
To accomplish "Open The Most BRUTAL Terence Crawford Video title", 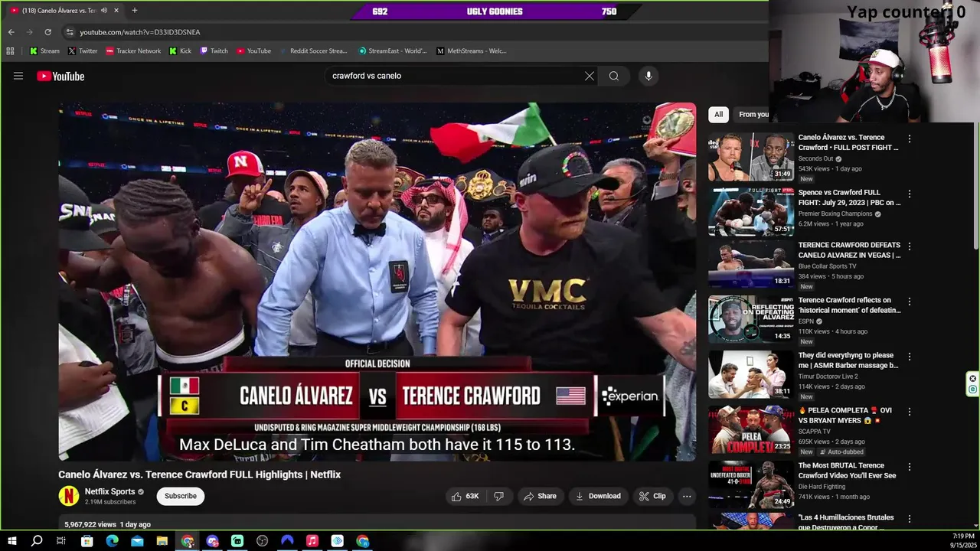I will (x=847, y=471).
